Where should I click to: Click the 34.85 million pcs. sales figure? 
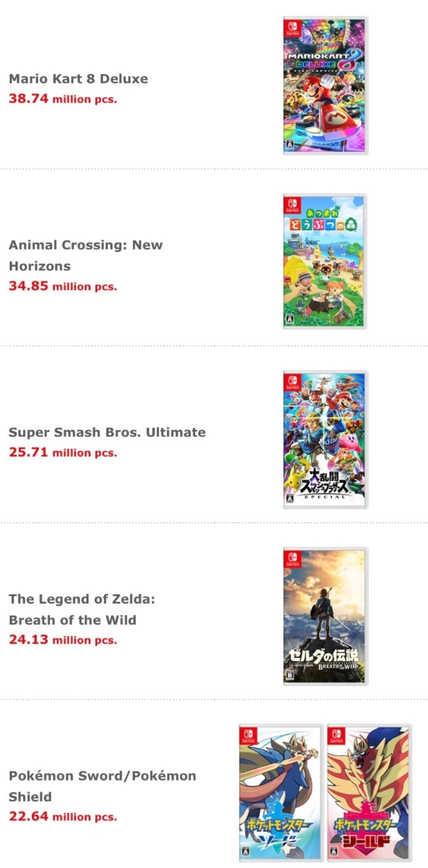(62, 286)
